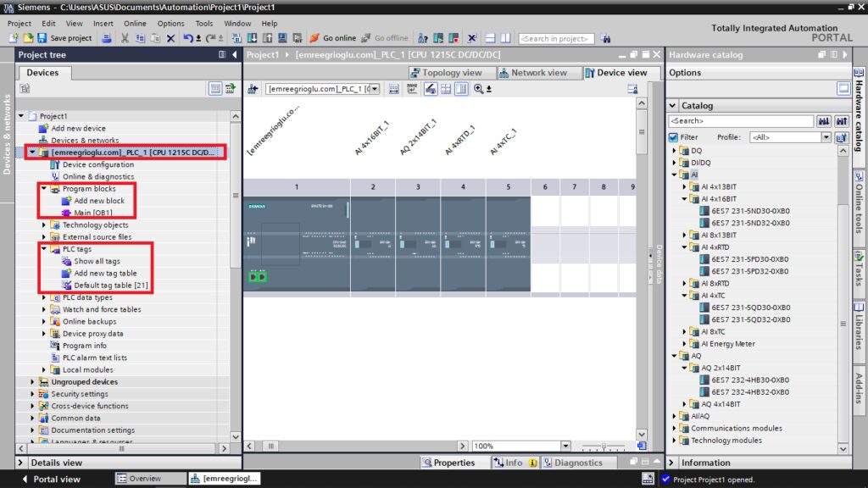868x488 pixels.
Task: Click Add new block in the project tree
Action: pyautogui.click(x=93, y=201)
